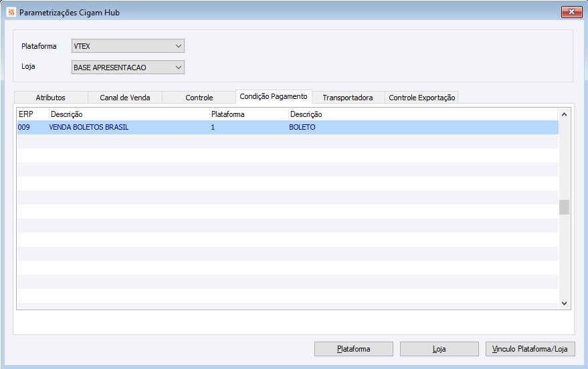Image resolution: width=588 pixels, height=369 pixels.
Task: Open the Controle Exportação tab
Action: point(422,98)
